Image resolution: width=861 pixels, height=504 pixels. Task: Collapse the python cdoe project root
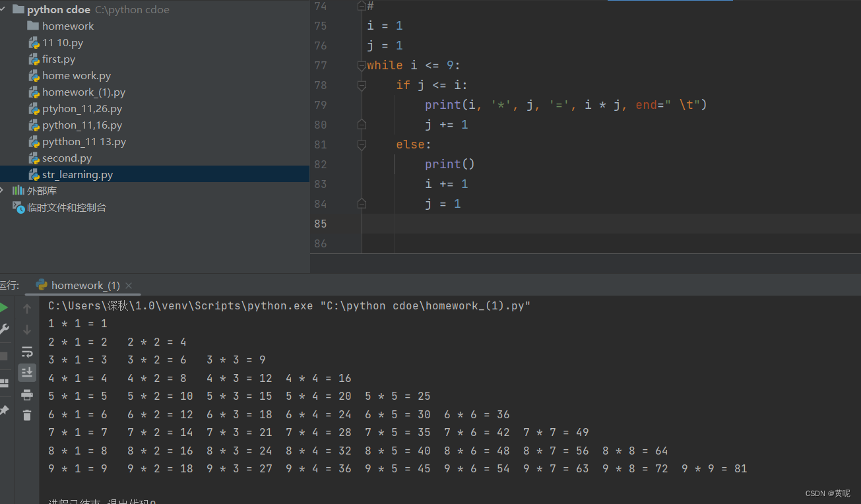coord(3,9)
